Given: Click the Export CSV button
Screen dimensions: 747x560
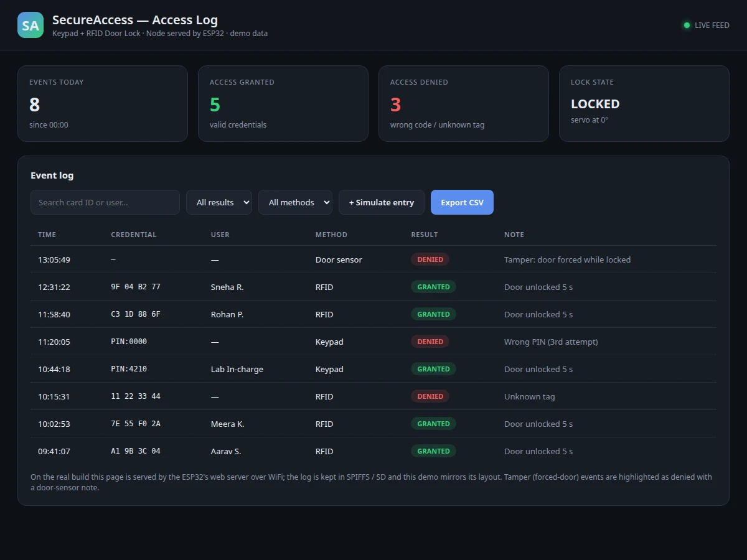Looking at the screenshot, I should point(462,202).
